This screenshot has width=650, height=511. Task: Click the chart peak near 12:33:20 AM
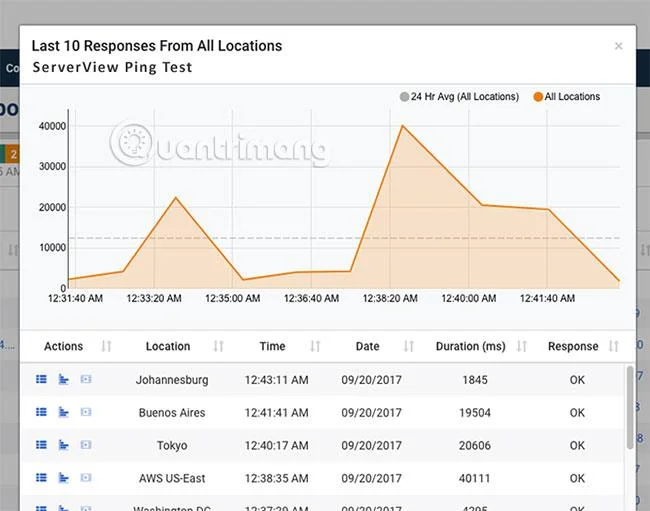point(176,197)
